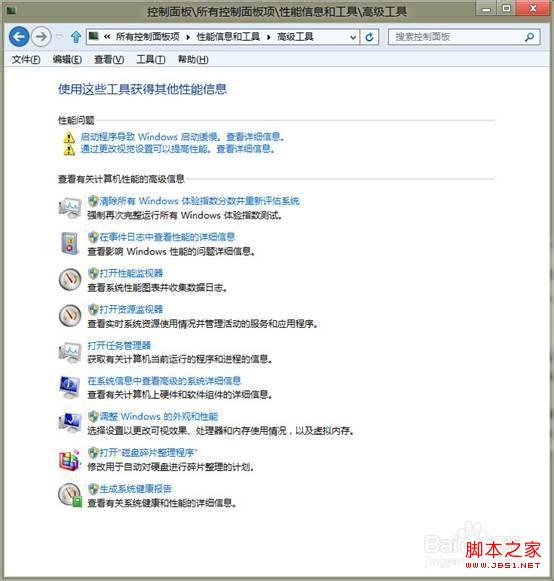554x581 pixels.
Task: Click the system health report icon
Action: click(70, 495)
